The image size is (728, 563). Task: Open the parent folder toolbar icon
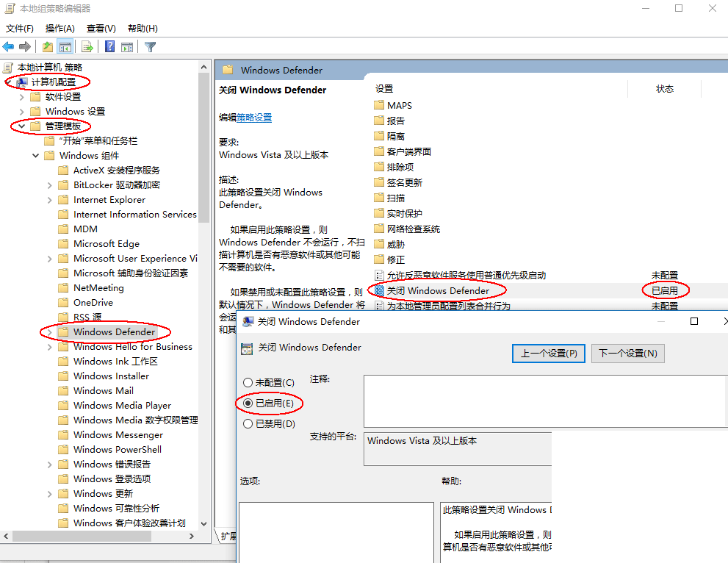pyautogui.click(x=47, y=46)
